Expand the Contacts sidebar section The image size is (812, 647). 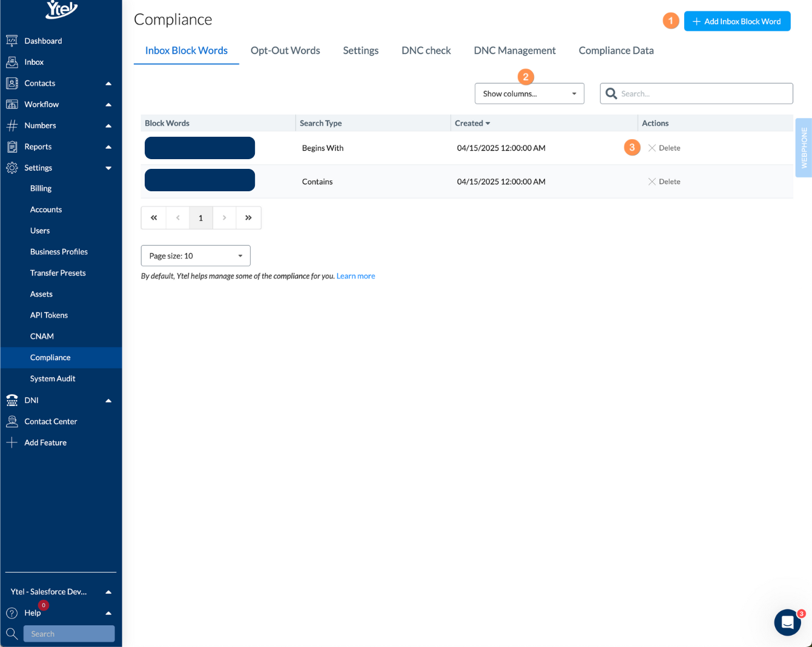pyautogui.click(x=108, y=84)
